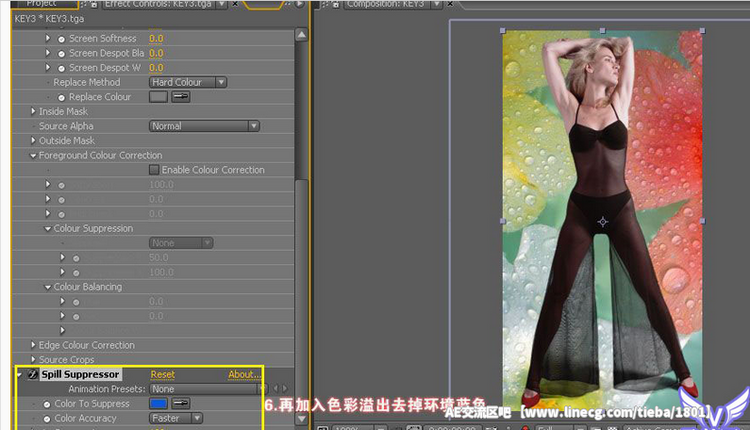
Task: Click the Screen Softness value 0.0
Action: pos(156,38)
